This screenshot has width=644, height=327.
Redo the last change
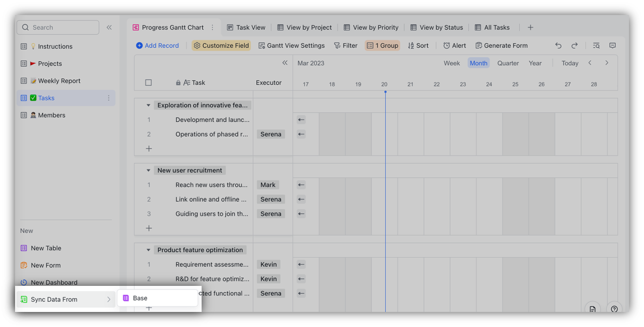point(573,45)
